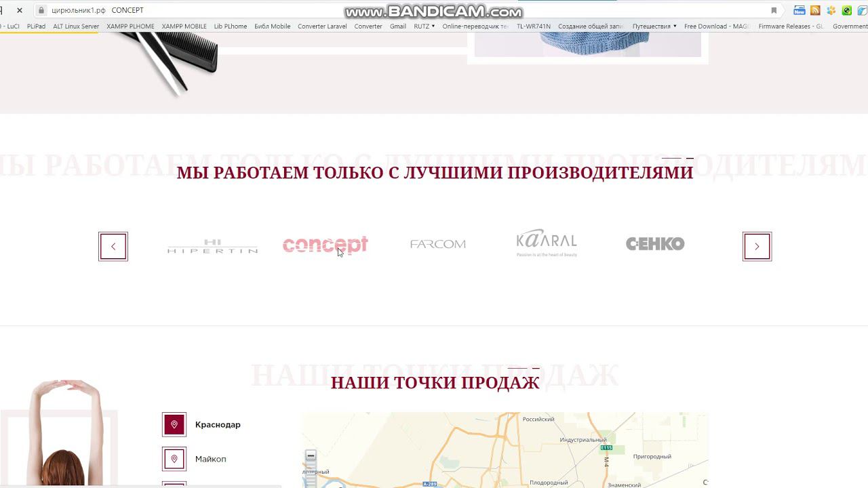The width and height of the screenshot is (868, 488).
Task: Click the Плодородный label on the map
Action: pos(549,483)
